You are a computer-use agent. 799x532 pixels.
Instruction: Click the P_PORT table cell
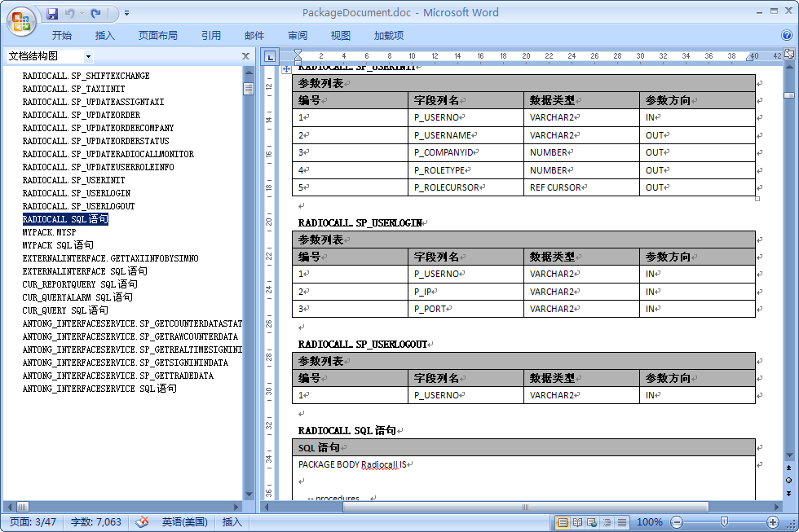tap(466, 309)
